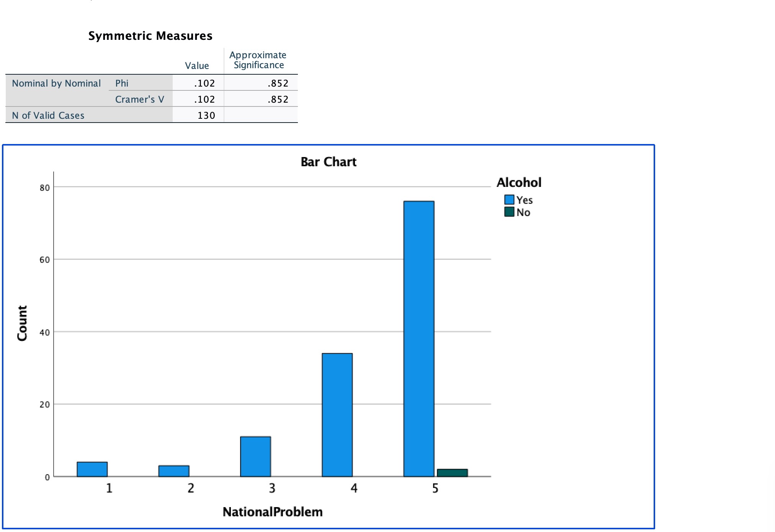775x532 pixels.
Task: Select the blue bar above category 1
Action: click(x=92, y=469)
